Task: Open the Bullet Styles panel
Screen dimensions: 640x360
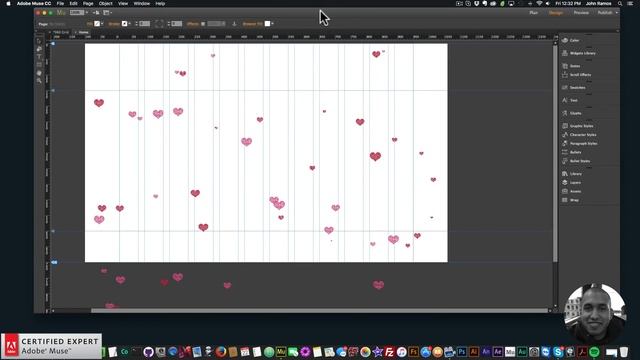Action: click(x=576, y=161)
